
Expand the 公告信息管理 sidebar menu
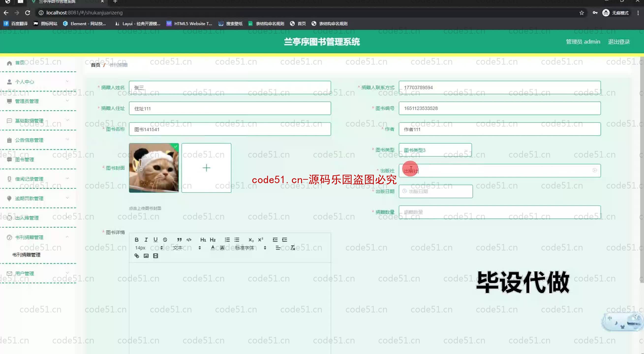(x=38, y=140)
